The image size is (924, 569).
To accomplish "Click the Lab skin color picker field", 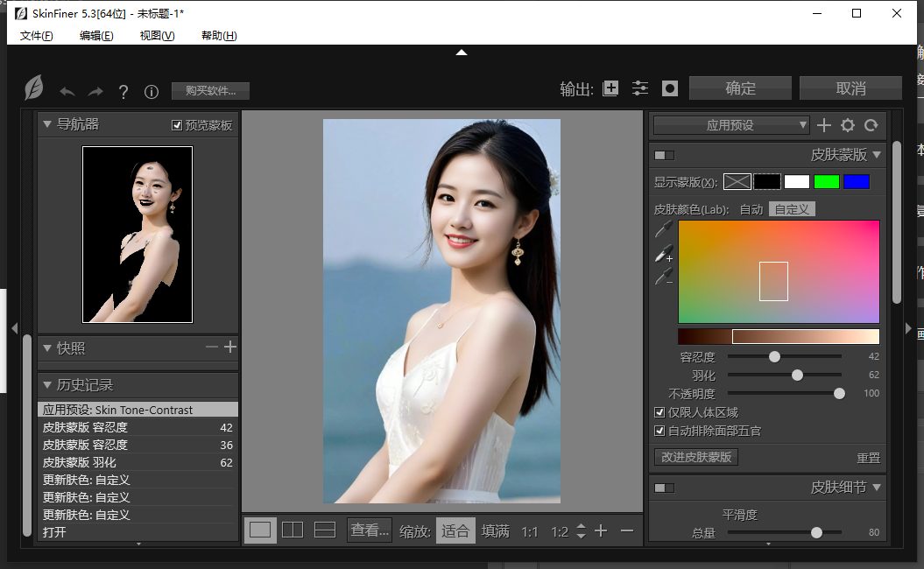I will click(x=779, y=272).
